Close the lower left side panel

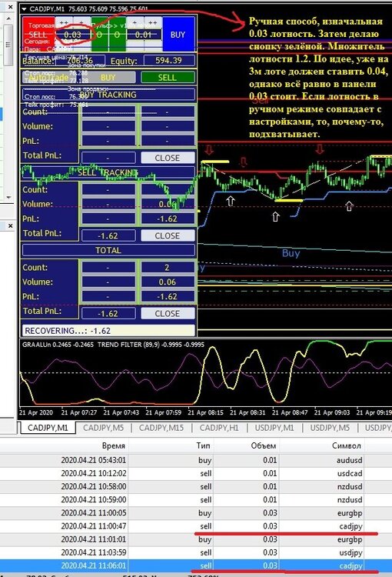10,225
